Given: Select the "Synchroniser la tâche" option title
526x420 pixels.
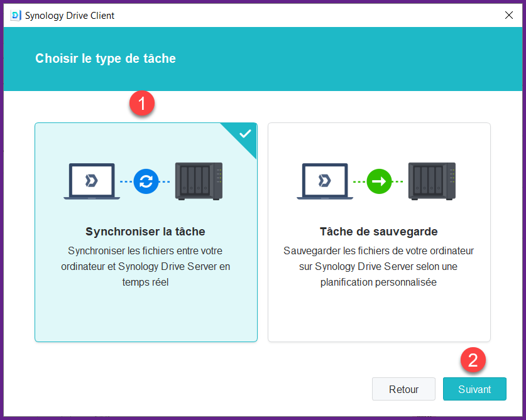Looking at the screenshot, I should click(x=145, y=232).
